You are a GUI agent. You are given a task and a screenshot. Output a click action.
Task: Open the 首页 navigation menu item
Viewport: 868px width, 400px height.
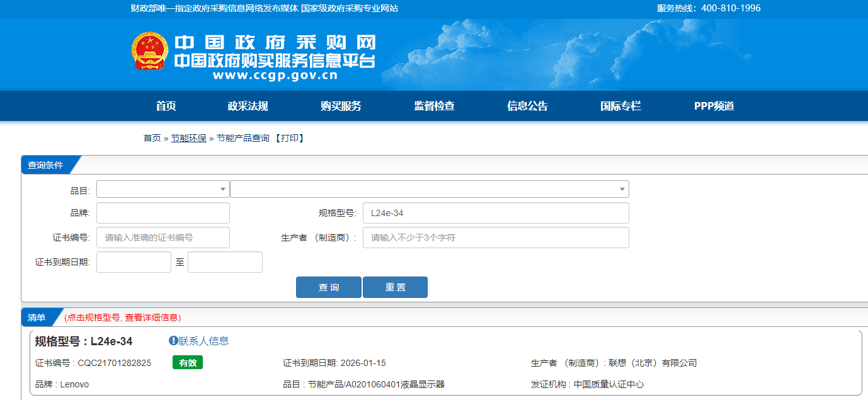166,106
